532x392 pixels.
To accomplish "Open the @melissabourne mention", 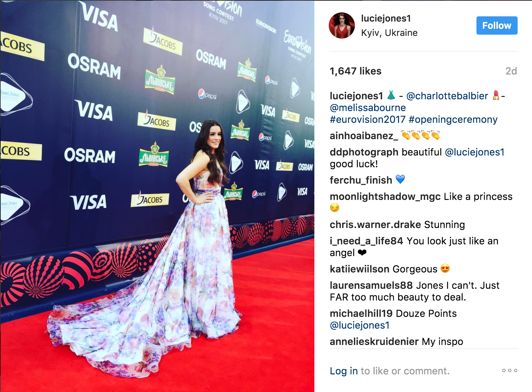I will (x=368, y=107).
